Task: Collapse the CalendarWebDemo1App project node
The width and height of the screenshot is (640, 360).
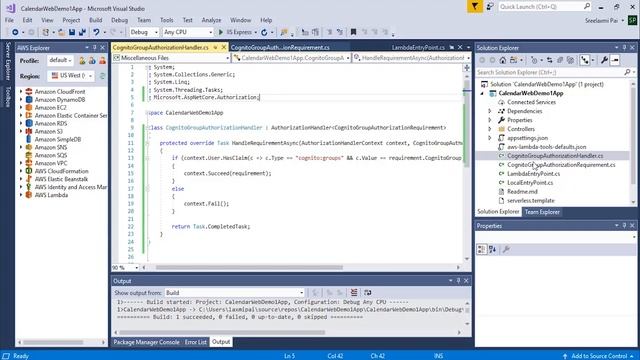Action: (x=482, y=93)
